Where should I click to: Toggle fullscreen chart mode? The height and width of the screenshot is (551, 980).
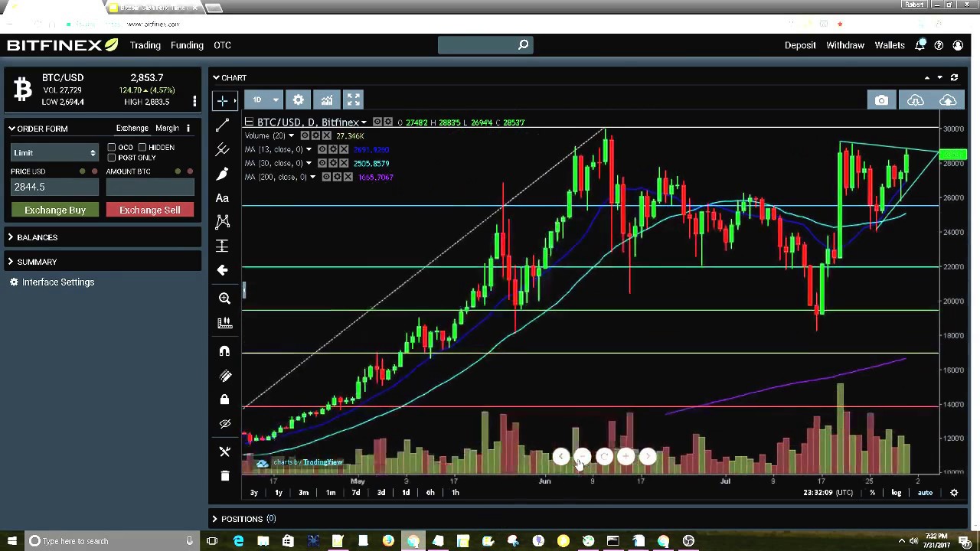click(x=354, y=100)
